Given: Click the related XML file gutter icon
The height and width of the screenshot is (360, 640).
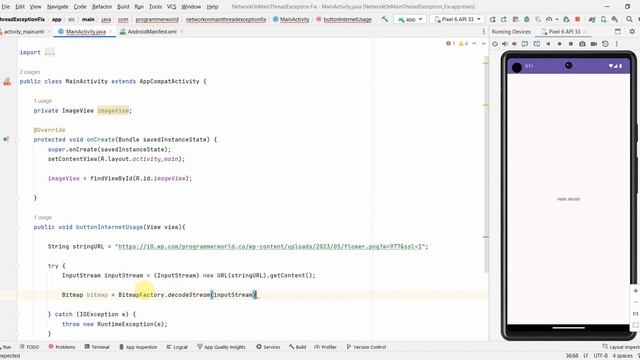Looking at the screenshot, I should click(x=7, y=82).
